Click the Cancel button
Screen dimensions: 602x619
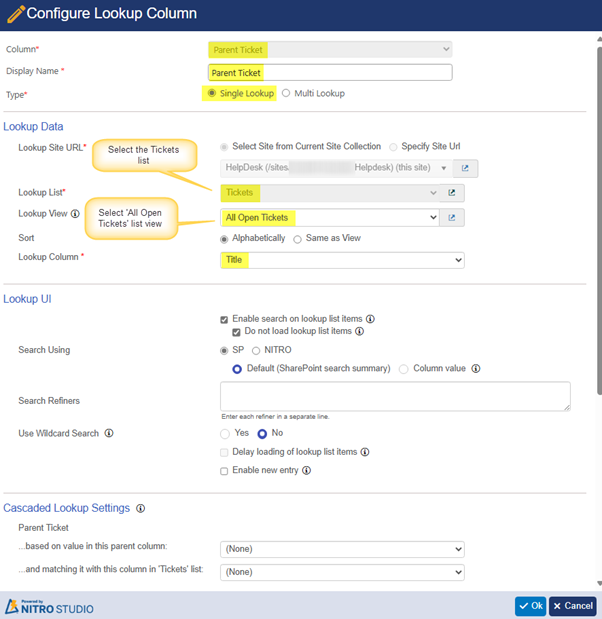click(573, 606)
